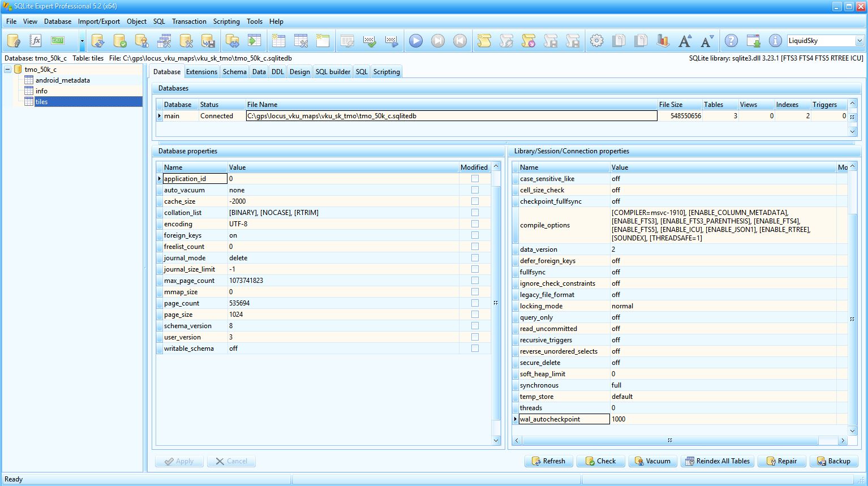This screenshot has width=868, height=486.
Task: Switch to the SQL builder tab
Action: point(333,72)
